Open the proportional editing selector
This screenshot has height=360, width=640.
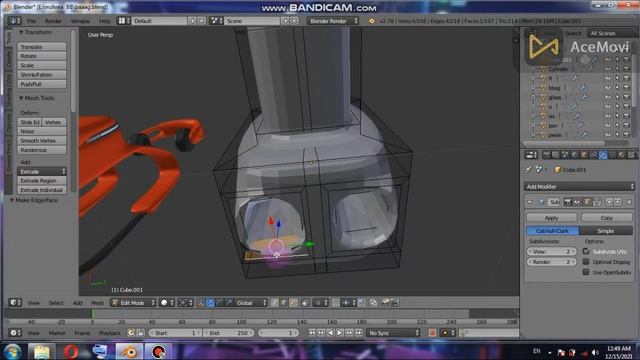click(320, 302)
